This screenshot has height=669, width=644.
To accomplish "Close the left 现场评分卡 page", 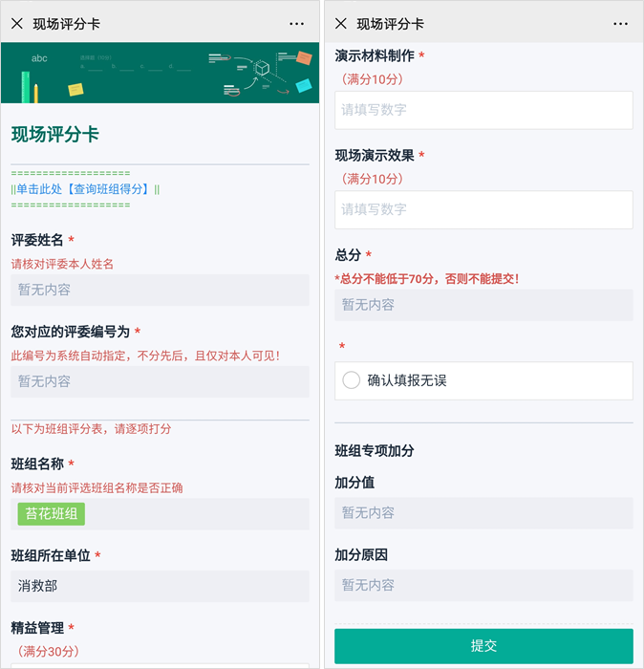I will click(17, 24).
